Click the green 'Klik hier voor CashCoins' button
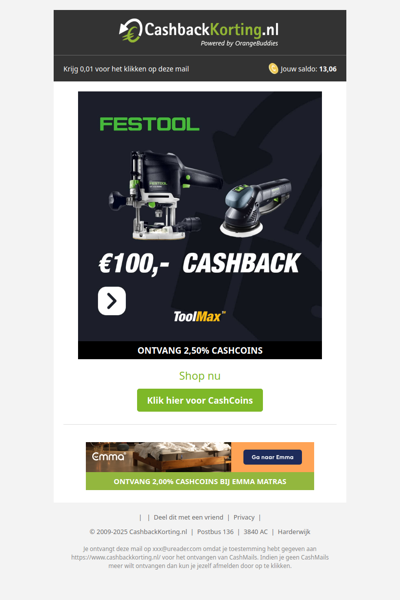400x600 pixels. (x=200, y=400)
